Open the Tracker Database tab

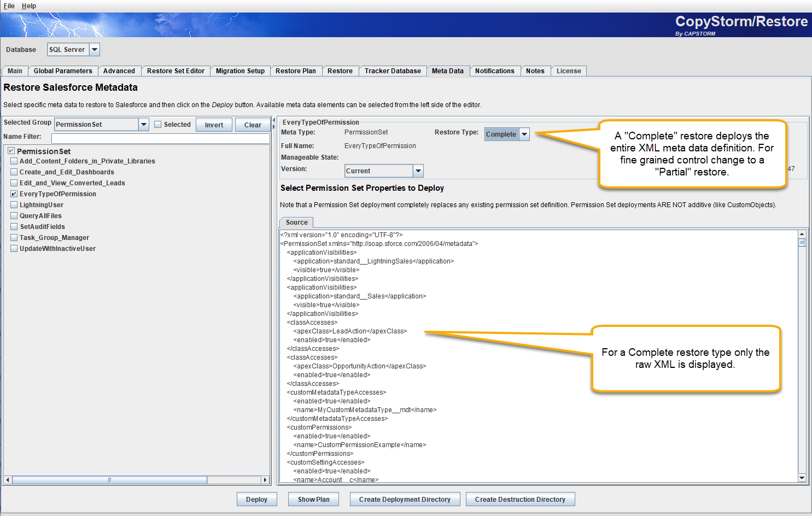[x=393, y=71]
